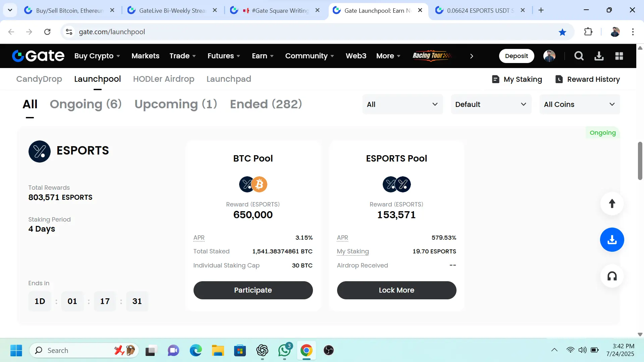Open the Web3 menu item
The image size is (644, 362).
click(x=356, y=56)
